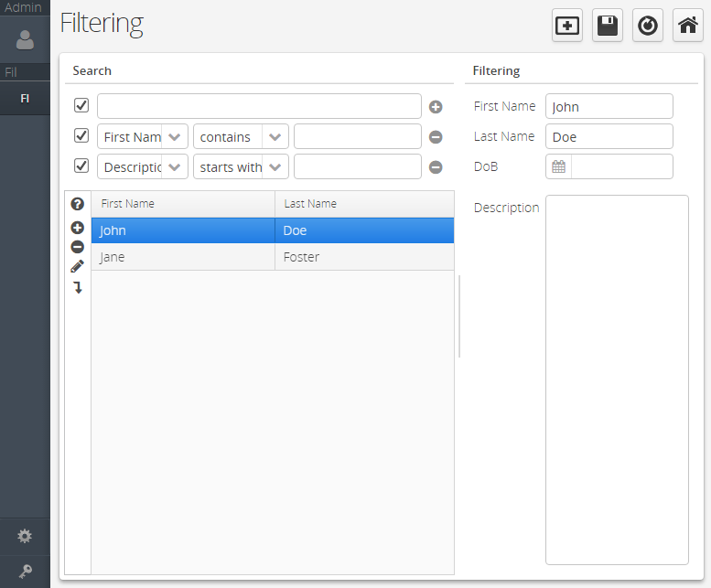Image resolution: width=711 pixels, height=588 pixels.
Task: Open the user profile icon in sidebar
Action: [x=25, y=40]
